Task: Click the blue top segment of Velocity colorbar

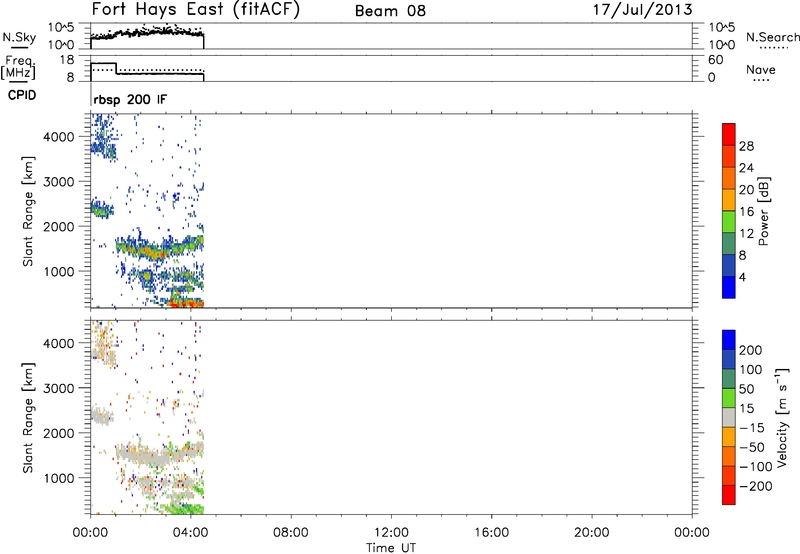Action: click(729, 340)
